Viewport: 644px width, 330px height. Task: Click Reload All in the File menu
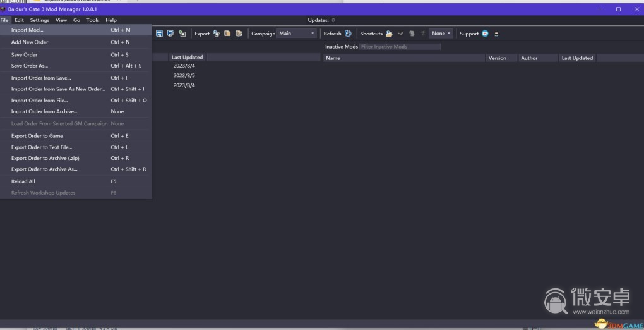point(23,181)
